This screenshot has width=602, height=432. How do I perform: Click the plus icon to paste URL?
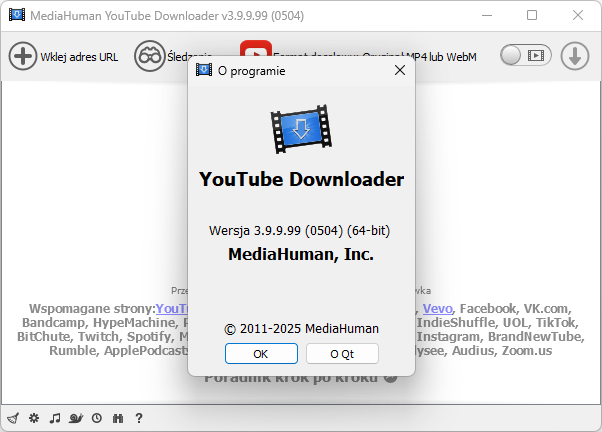click(x=23, y=56)
